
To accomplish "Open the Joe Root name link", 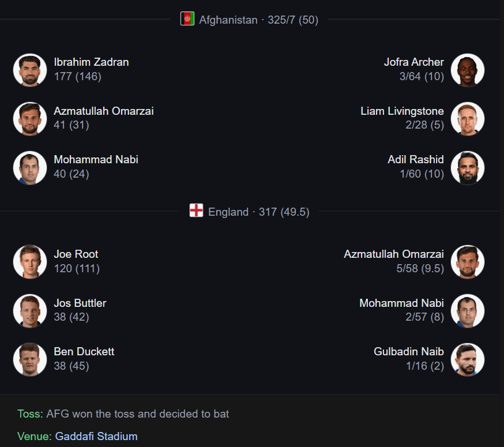I will pyautogui.click(x=76, y=254).
